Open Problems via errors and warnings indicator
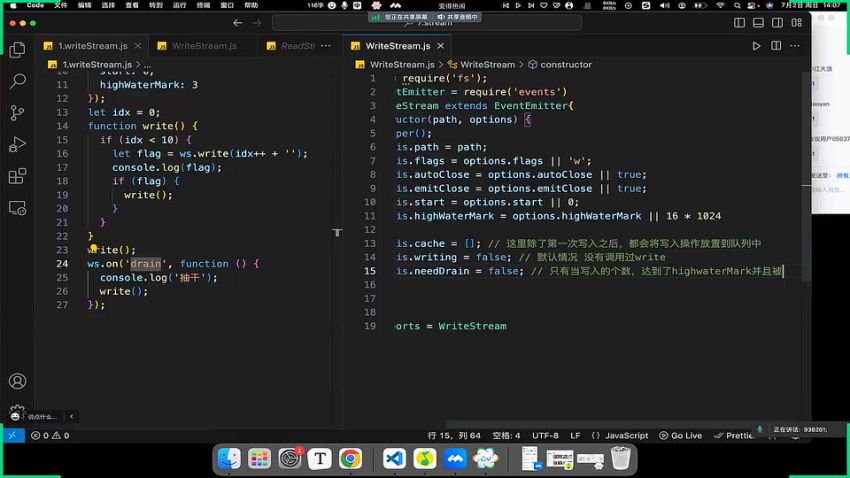Viewport: 850px width, 478px height. [50, 435]
